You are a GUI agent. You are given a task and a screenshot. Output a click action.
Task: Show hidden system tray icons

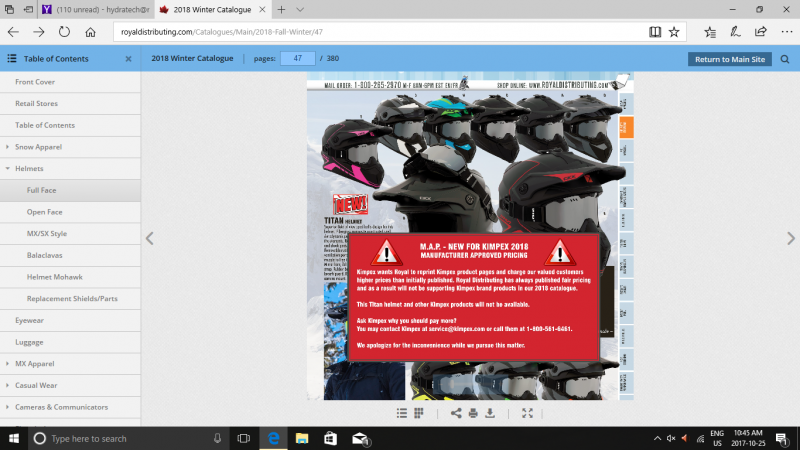[657, 438]
